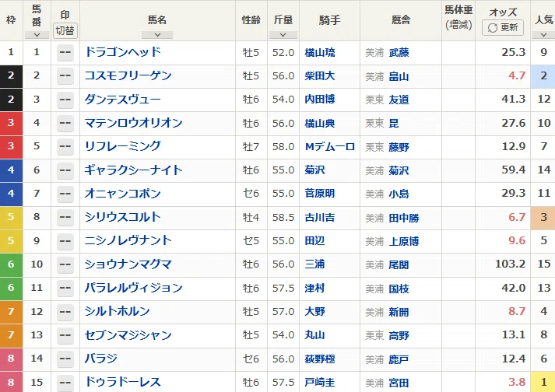Open horse page for ドラゴンヘッド
This screenshot has height=392, width=555.
click(x=122, y=52)
